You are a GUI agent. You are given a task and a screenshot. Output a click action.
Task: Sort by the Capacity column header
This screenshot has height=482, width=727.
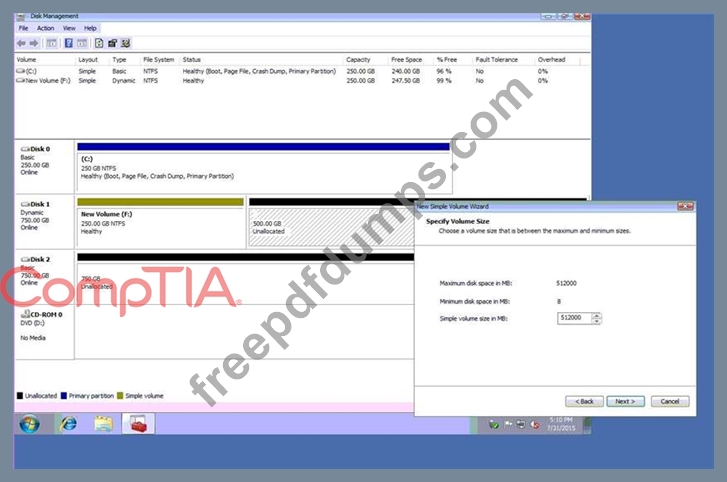point(358,60)
